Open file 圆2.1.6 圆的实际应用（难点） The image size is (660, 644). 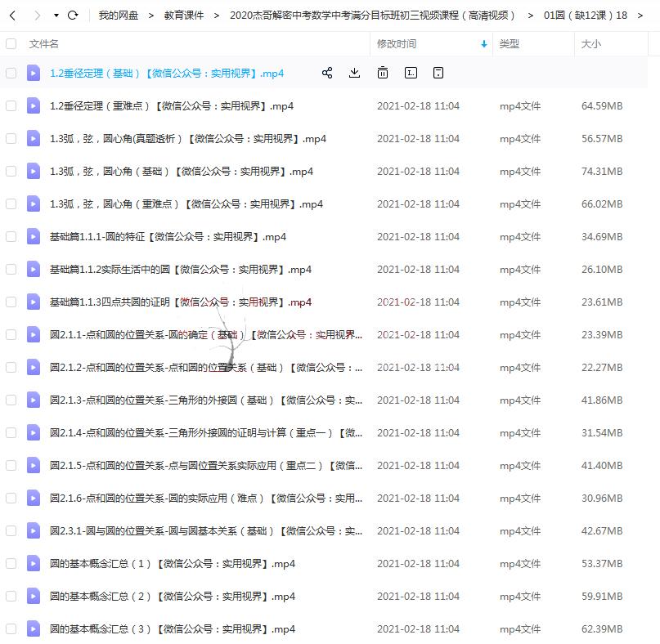pos(206,499)
